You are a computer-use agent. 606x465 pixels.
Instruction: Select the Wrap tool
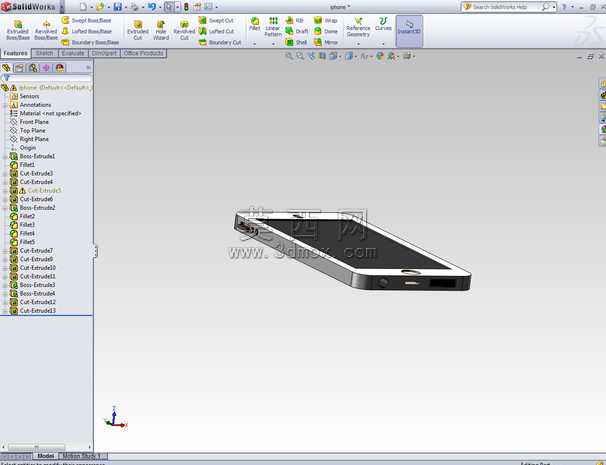(325, 20)
